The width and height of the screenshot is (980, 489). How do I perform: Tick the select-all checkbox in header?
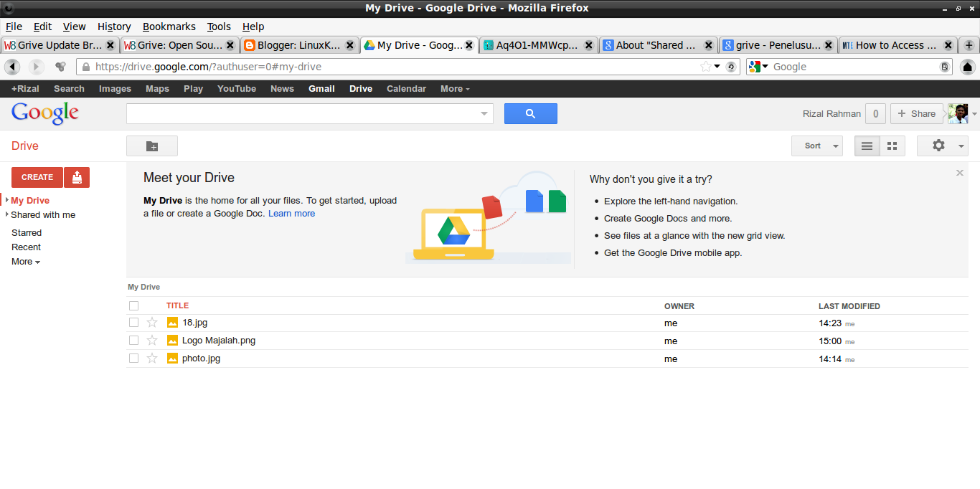click(133, 306)
